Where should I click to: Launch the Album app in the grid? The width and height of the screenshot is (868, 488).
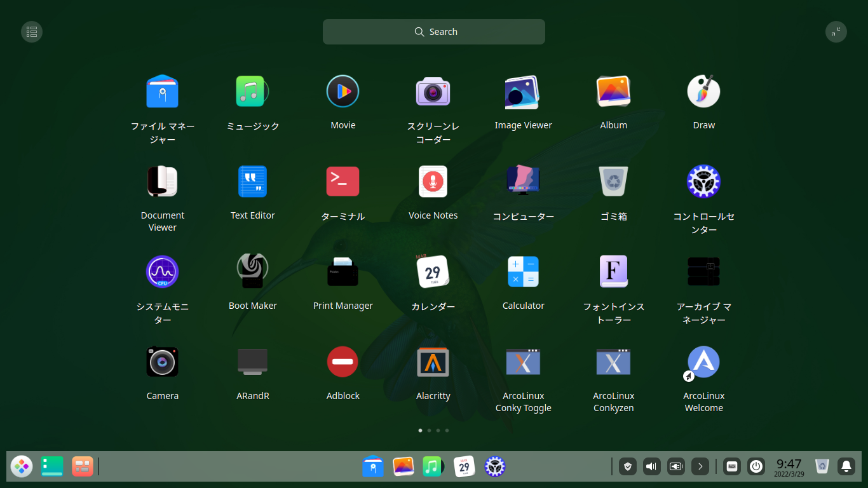click(614, 92)
